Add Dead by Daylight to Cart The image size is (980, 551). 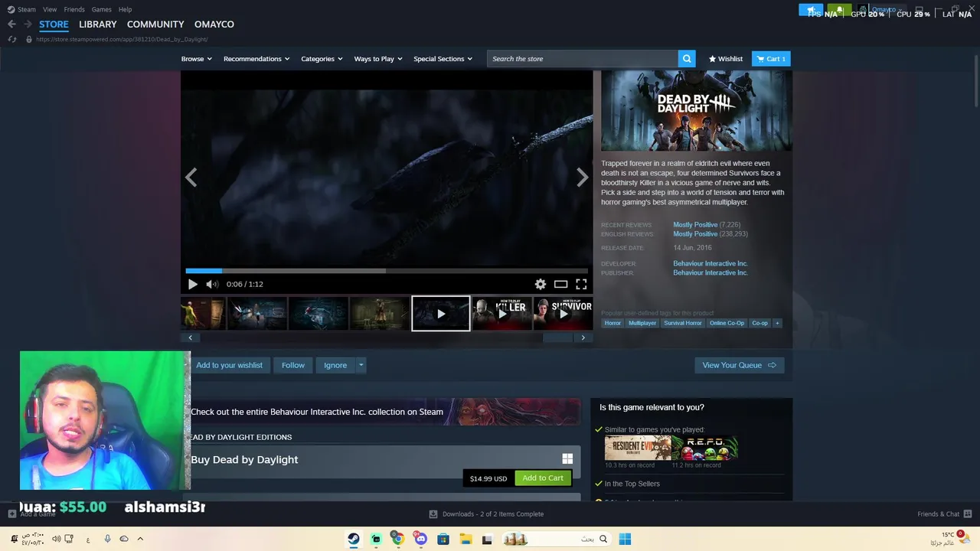[543, 478]
